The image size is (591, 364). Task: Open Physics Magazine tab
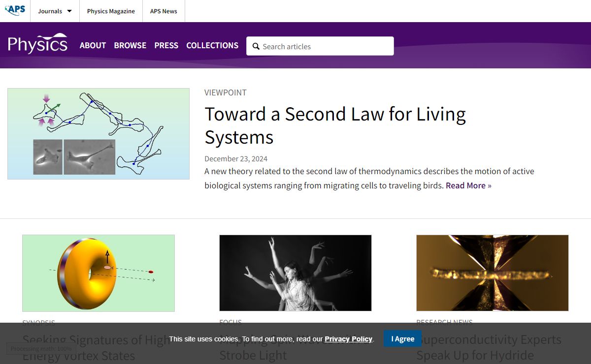111,11
